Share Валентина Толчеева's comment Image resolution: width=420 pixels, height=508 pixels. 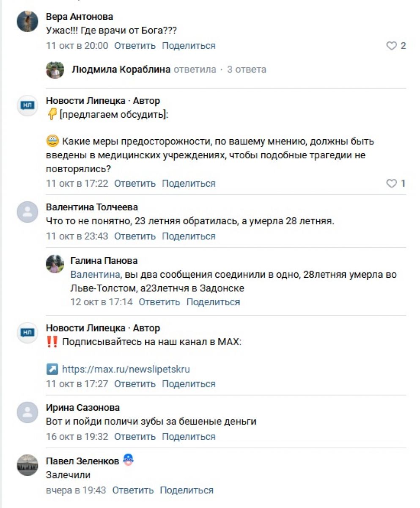(x=189, y=236)
